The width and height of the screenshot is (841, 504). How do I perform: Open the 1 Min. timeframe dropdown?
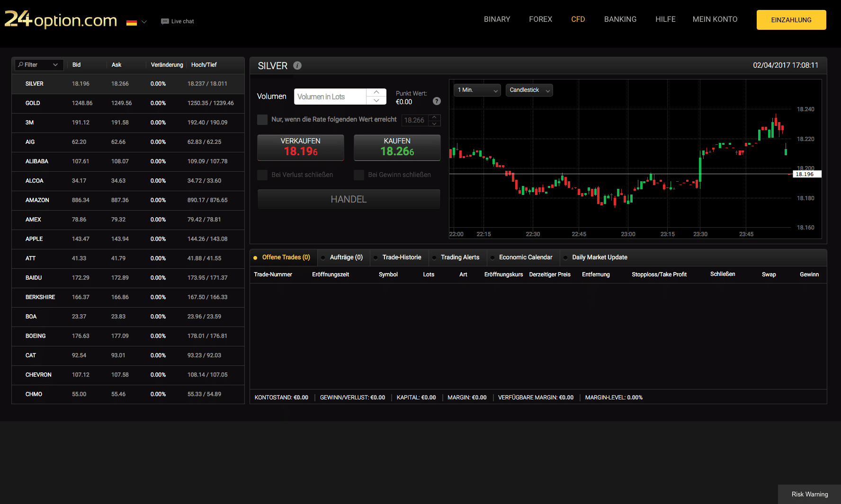(x=477, y=90)
